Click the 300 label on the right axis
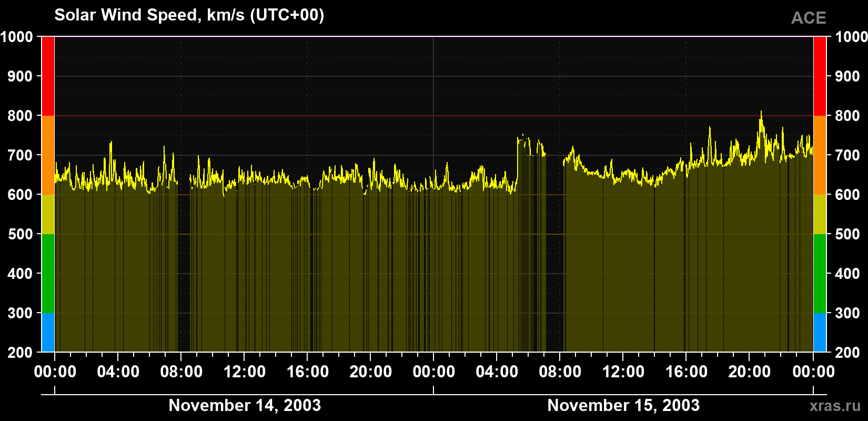 tap(847, 313)
